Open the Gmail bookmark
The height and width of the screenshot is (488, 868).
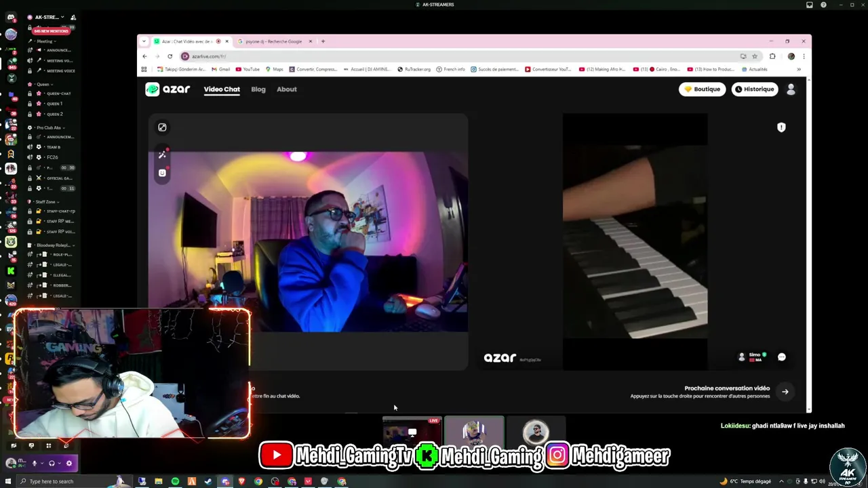pyautogui.click(x=220, y=69)
